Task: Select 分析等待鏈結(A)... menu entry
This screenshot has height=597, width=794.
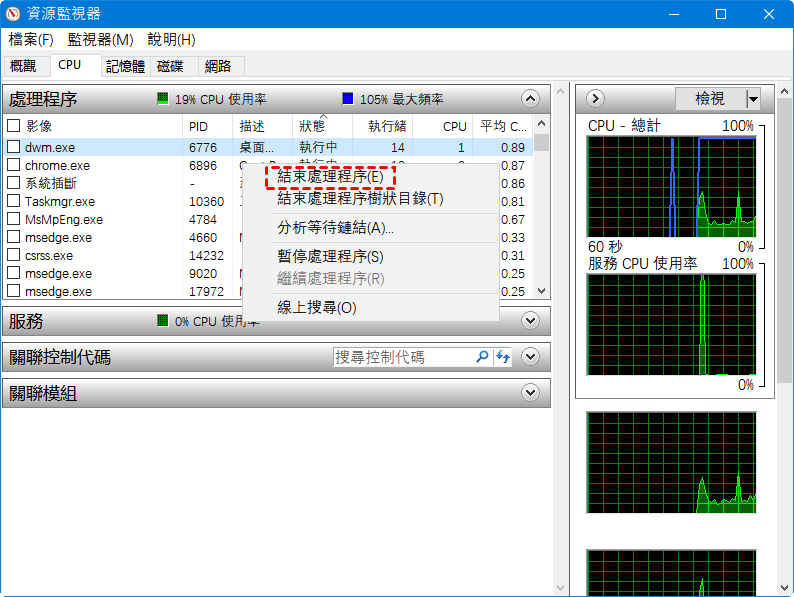Action: click(335, 228)
